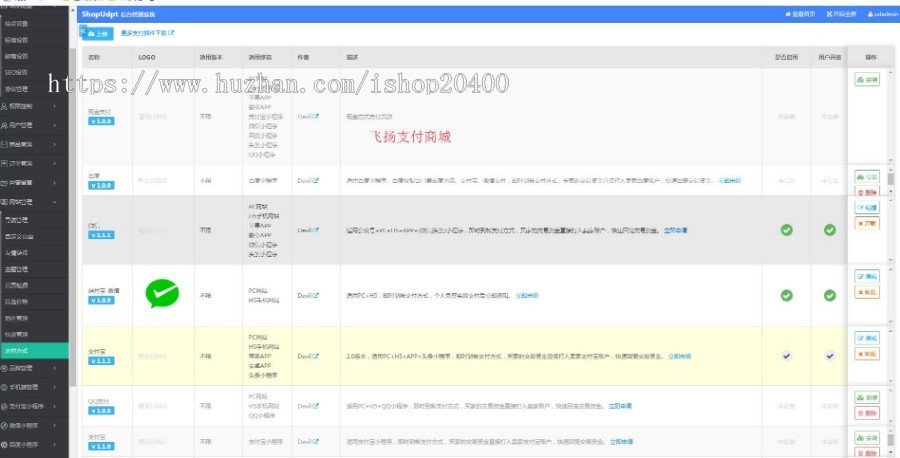The width and height of the screenshot is (900, 458).
Task: Open 查看首页 with the home icon
Action: coord(800,14)
